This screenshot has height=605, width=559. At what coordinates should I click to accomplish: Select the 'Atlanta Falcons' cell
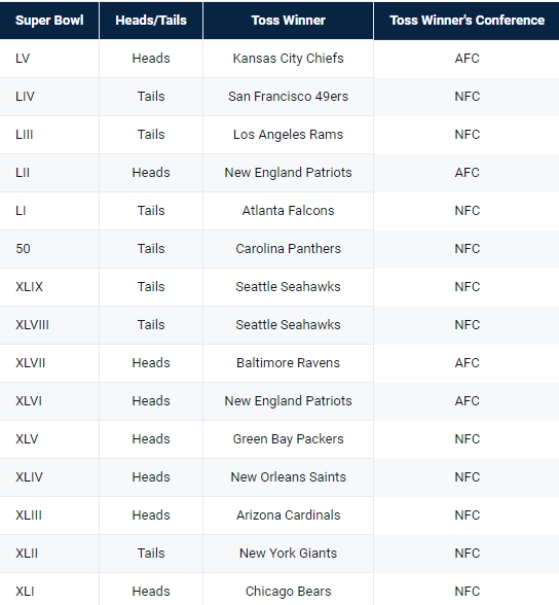click(288, 211)
